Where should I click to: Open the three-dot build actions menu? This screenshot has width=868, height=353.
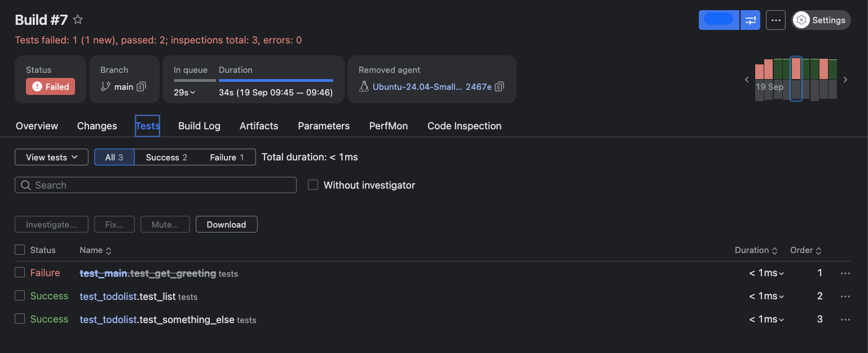tap(776, 20)
